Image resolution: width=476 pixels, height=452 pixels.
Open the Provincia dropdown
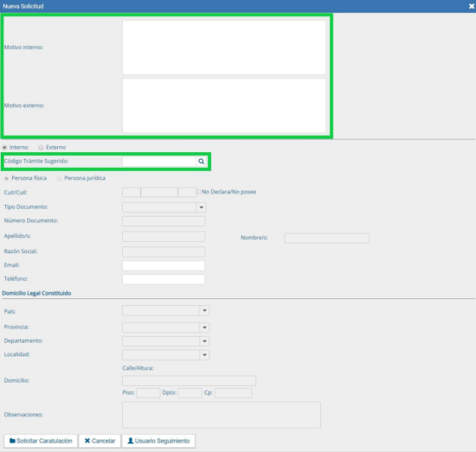click(204, 328)
